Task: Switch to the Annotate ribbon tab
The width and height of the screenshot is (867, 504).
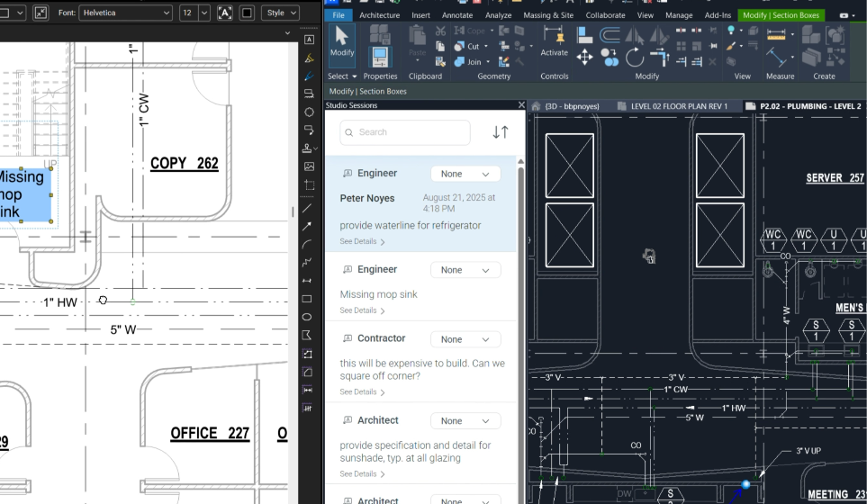Action: point(457,15)
